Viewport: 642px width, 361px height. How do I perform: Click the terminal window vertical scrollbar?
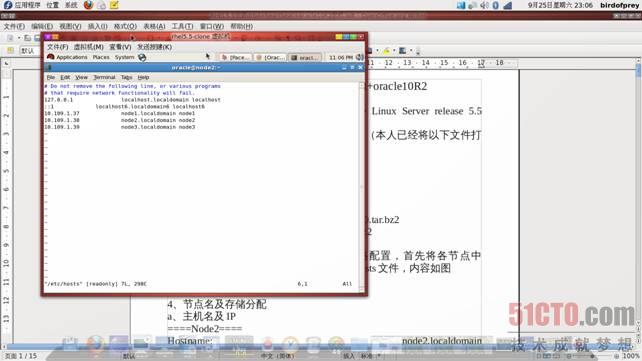click(x=362, y=187)
